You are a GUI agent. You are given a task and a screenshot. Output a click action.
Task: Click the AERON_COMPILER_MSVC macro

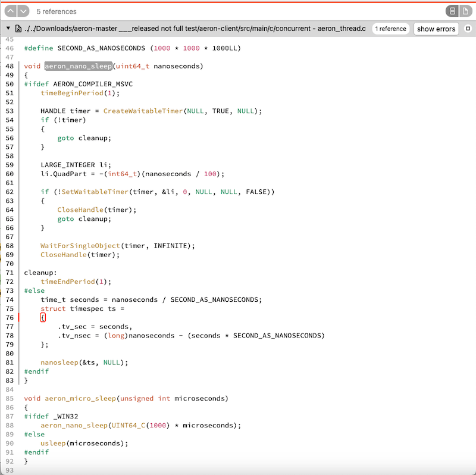coord(93,84)
